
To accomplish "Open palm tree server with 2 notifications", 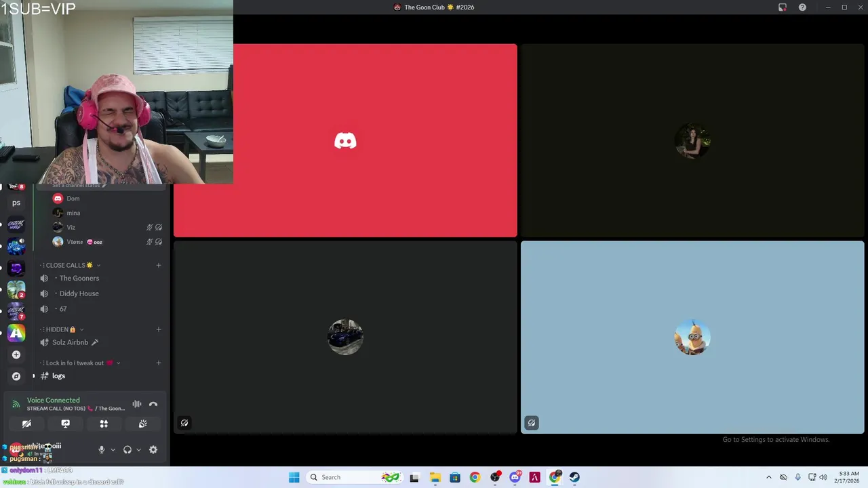I will tap(16, 289).
